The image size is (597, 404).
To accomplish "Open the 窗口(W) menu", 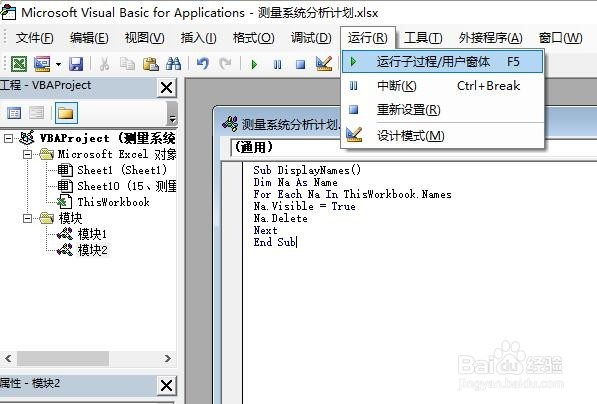I will coord(560,38).
